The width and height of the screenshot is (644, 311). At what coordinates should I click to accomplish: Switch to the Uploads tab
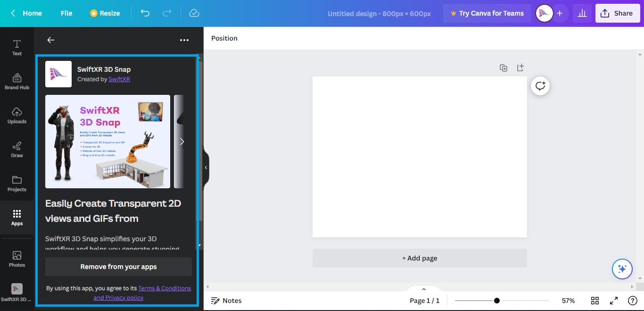pos(17,115)
